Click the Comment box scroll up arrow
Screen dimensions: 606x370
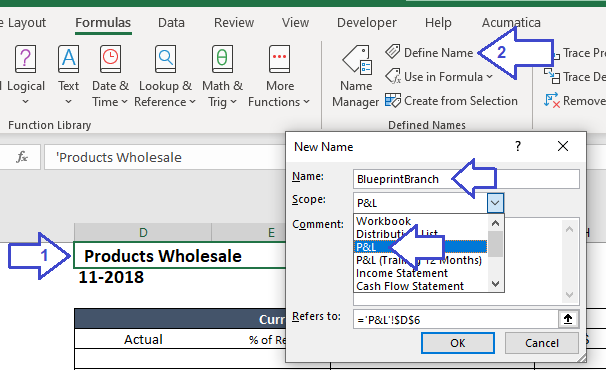[x=569, y=229]
